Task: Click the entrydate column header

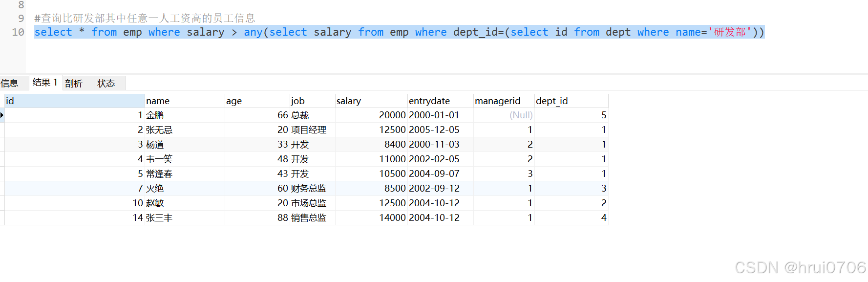Action: coord(441,101)
